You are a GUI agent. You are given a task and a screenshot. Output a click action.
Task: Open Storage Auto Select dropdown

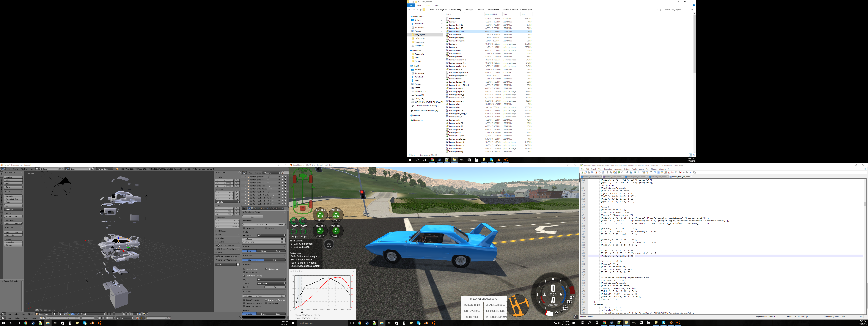(x=272, y=283)
